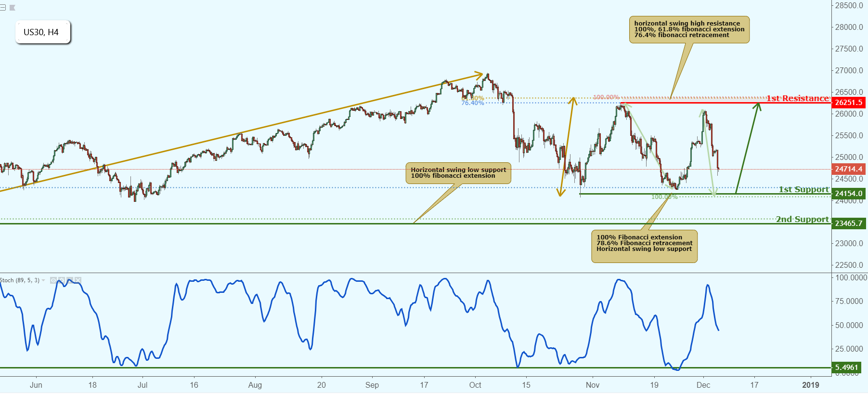The width and height of the screenshot is (868, 394).
Task: Click the Jun label on the time axis
Action: 36,385
